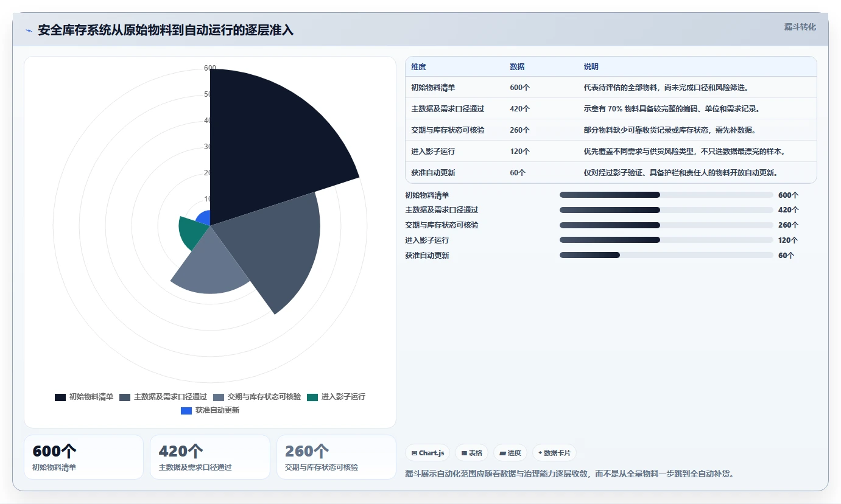This screenshot has width=841, height=504.
Task: Click the page title 安全库存系统从原始物料到自动运行的逐层准入
Action: [166, 30]
